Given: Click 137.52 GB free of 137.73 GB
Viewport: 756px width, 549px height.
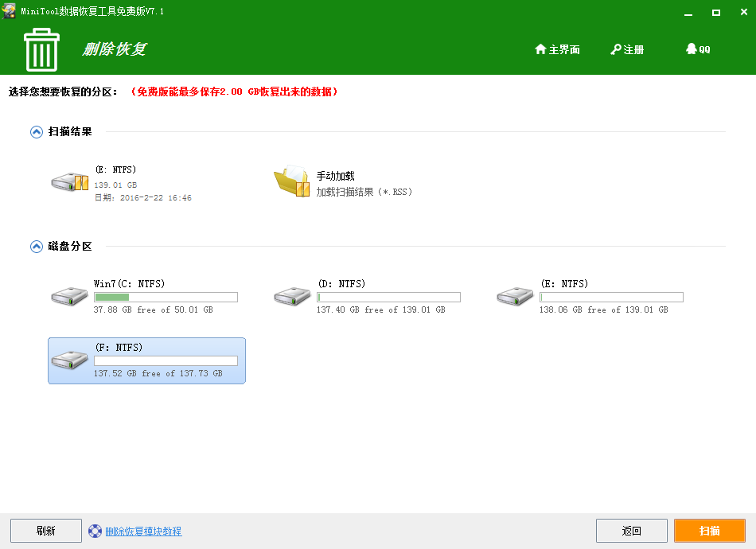Looking at the screenshot, I should pos(158,373).
